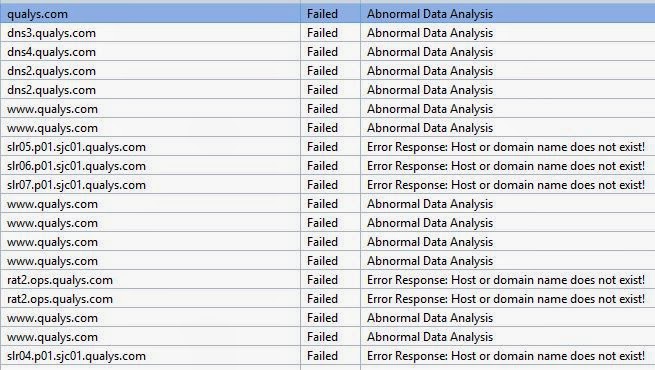
Task: Click the slr07.p01.sjc01.qualys.com entry
Action: (x=76, y=185)
